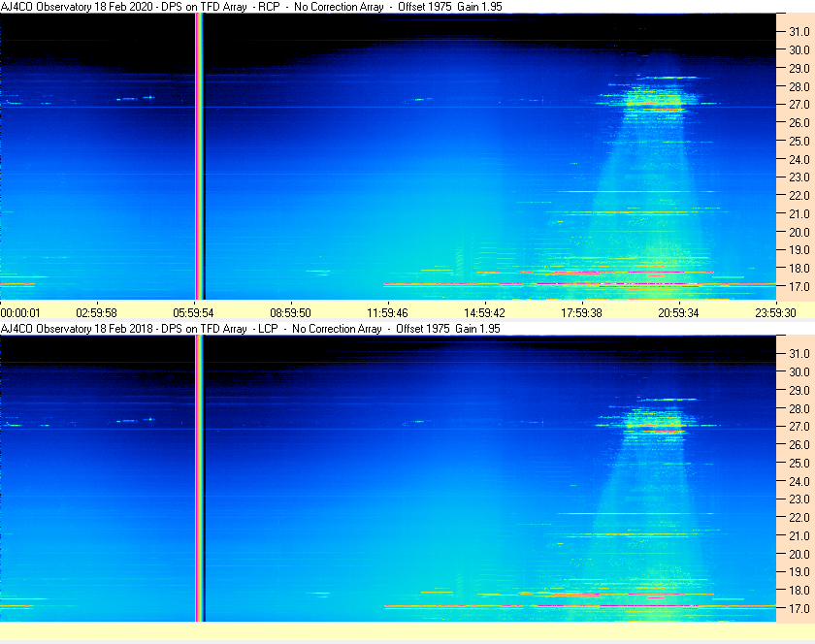Click the 24.0 frequency label on LCP plot
This screenshot has height=644, width=815.
tap(799, 481)
